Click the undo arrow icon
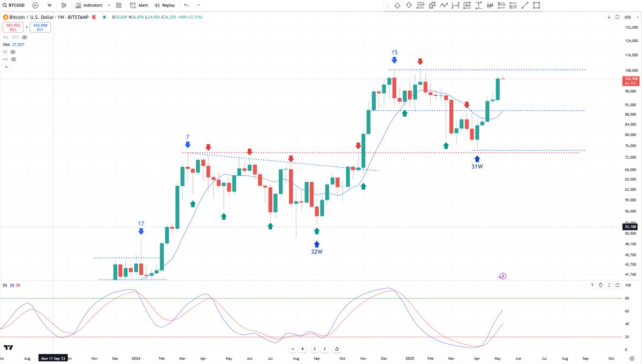Screen dimensions: 642x364 tap(186, 5)
